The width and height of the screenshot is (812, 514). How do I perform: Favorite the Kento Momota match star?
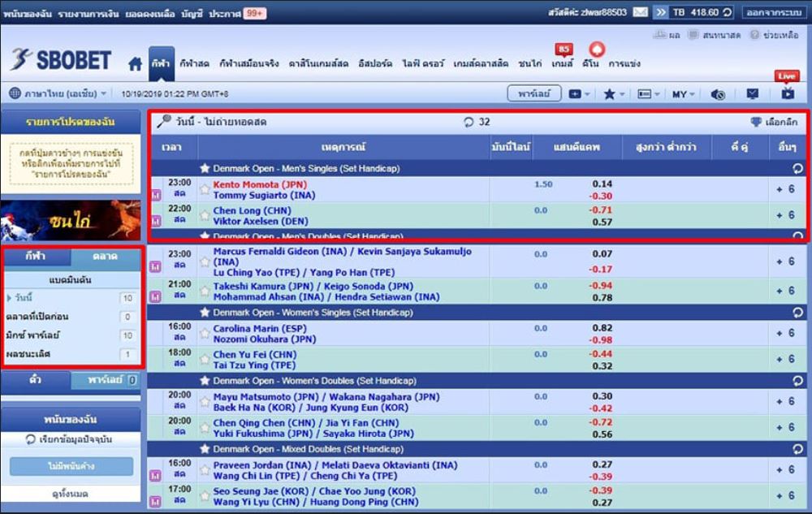point(205,189)
